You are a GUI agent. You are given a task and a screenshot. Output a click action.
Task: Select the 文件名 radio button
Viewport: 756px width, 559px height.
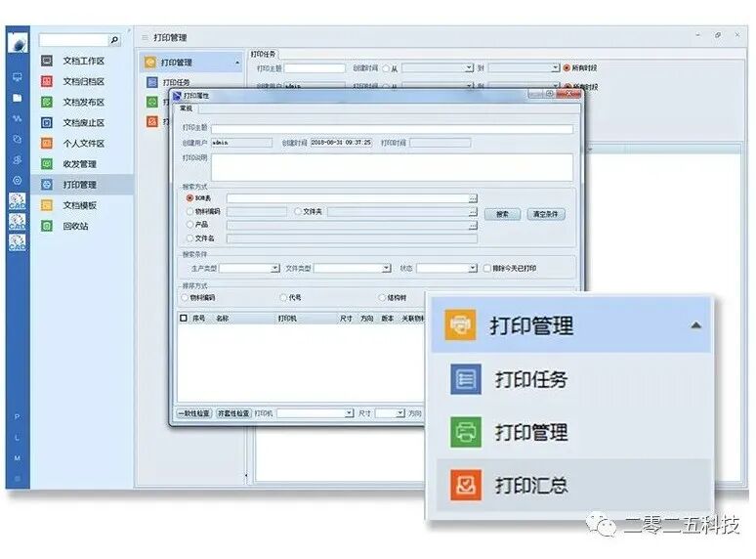[x=189, y=238]
